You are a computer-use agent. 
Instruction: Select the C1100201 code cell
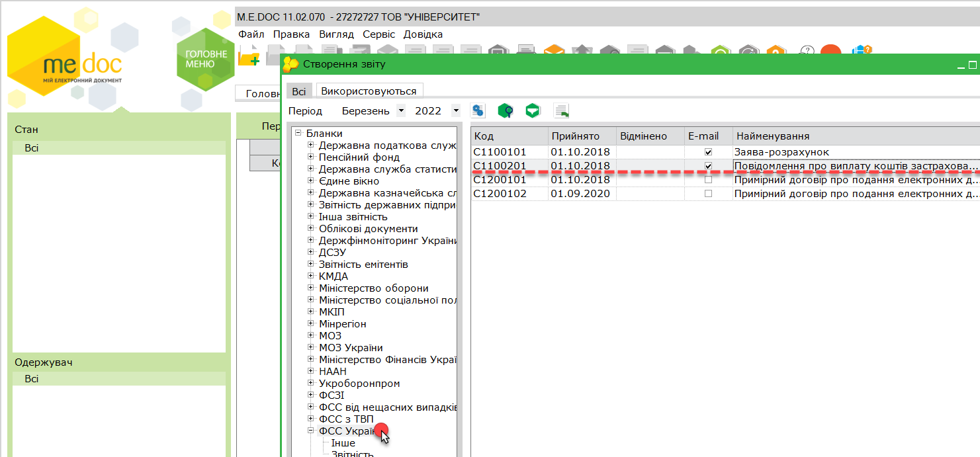point(510,166)
